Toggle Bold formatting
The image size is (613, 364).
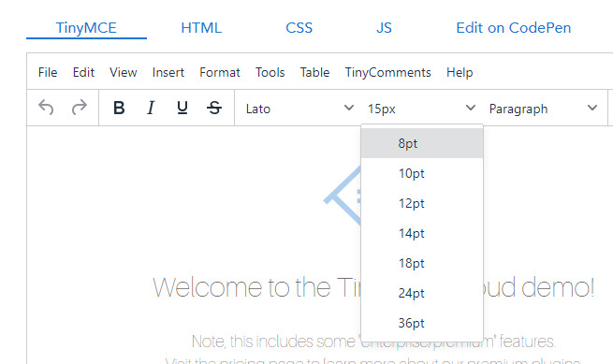[x=119, y=108]
